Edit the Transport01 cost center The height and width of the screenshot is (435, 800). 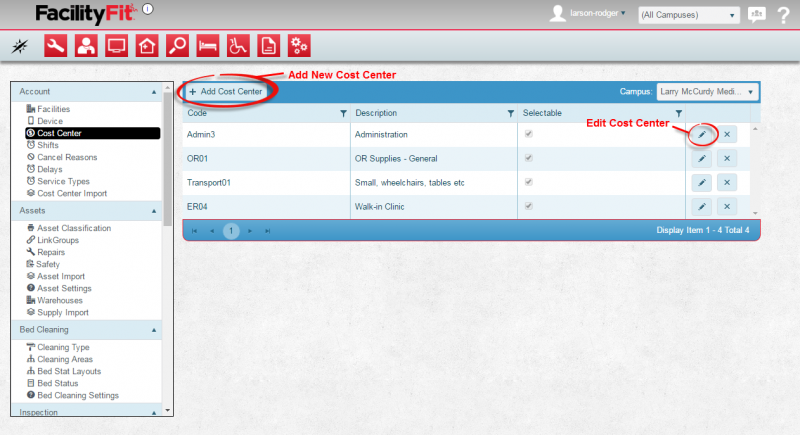(702, 183)
